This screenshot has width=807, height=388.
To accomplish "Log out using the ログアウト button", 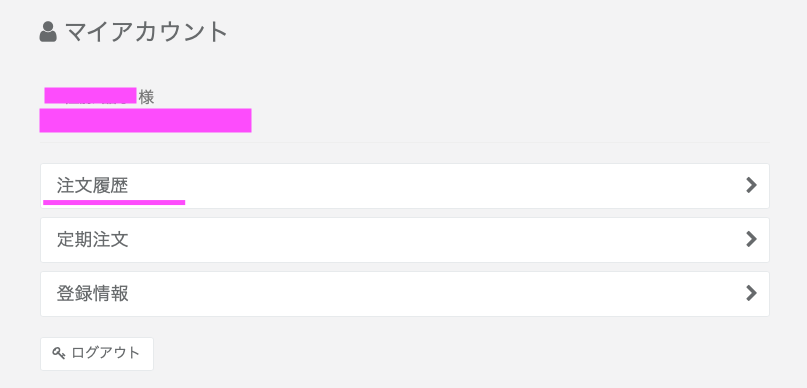I will pos(97,354).
